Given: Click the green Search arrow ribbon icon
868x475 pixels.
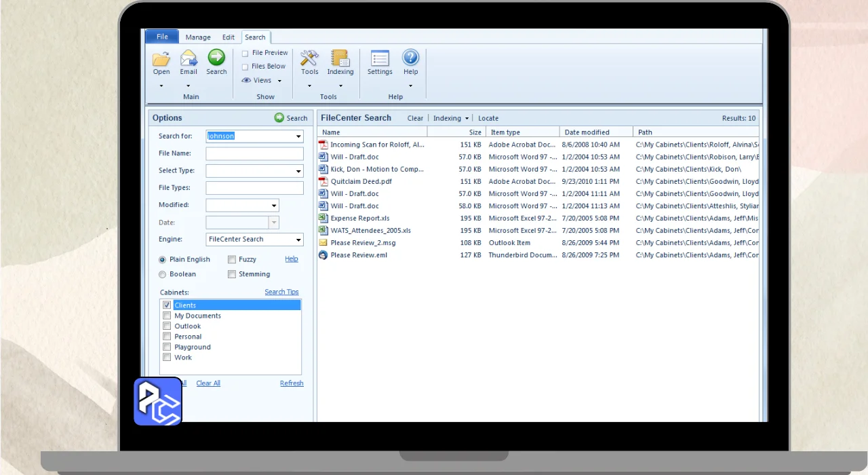Looking at the screenshot, I should [216, 58].
